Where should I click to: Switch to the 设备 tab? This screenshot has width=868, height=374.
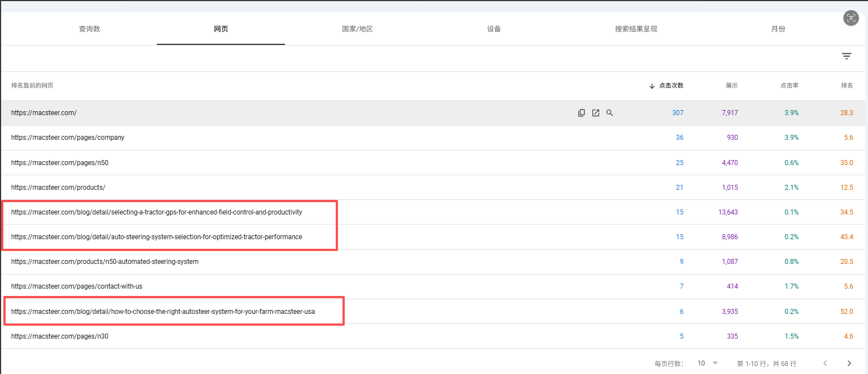494,29
